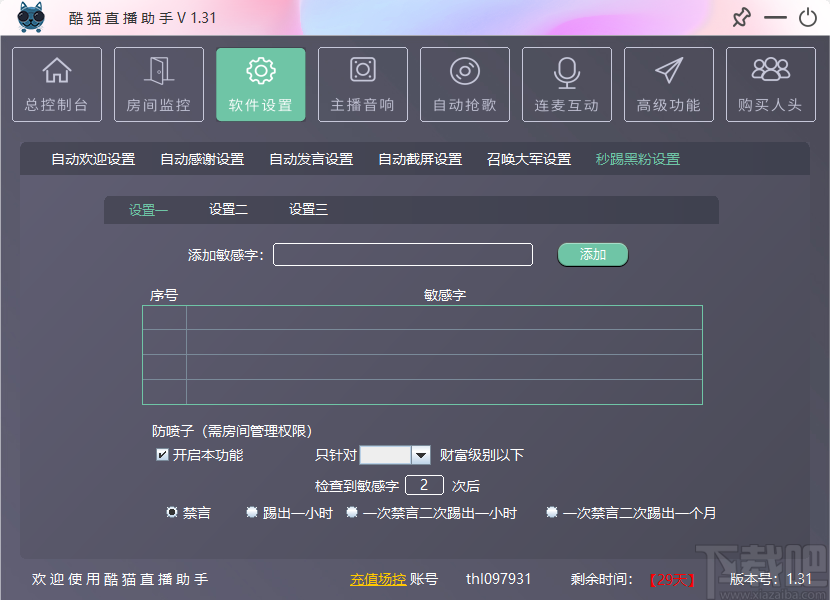Click the 添加 add button

[592, 254]
